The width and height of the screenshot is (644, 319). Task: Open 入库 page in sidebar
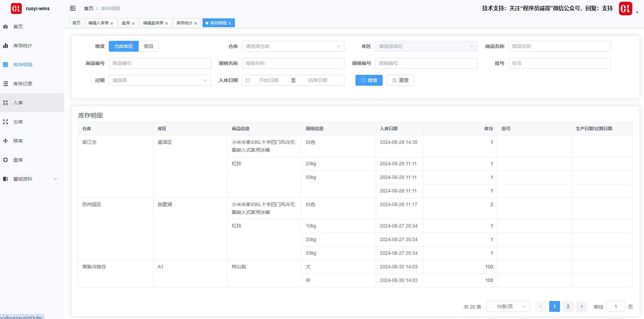click(x=32, y=103)
